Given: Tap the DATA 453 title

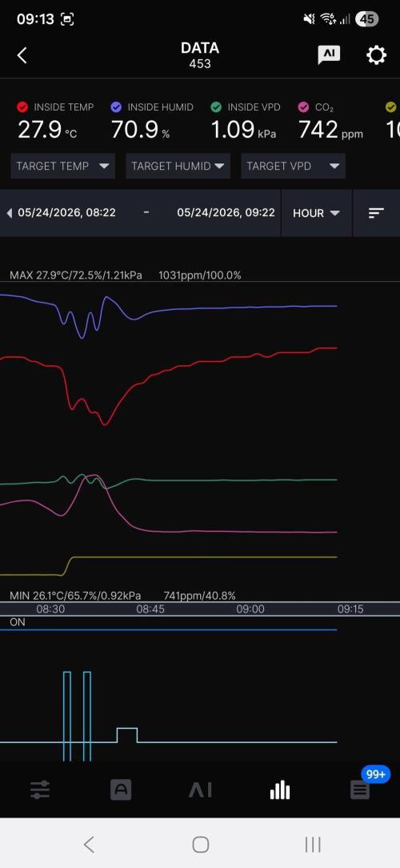Looking at the screenshot, I should pyautogui.click(x=200, y=54).
